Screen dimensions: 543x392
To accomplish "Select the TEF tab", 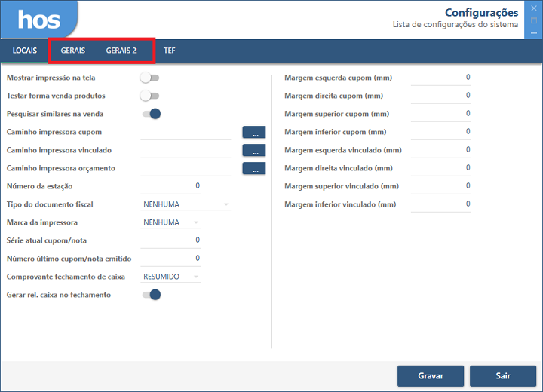I will [x=170, y=51].
